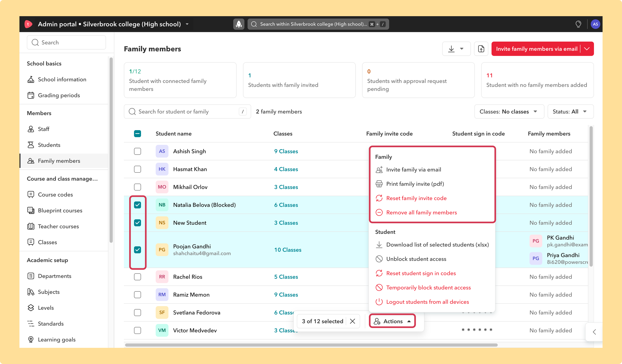The height and width of the screenshot is (364, 622).
Task: Click the rocket icon in top bar
Action: [x=239, y=24]
